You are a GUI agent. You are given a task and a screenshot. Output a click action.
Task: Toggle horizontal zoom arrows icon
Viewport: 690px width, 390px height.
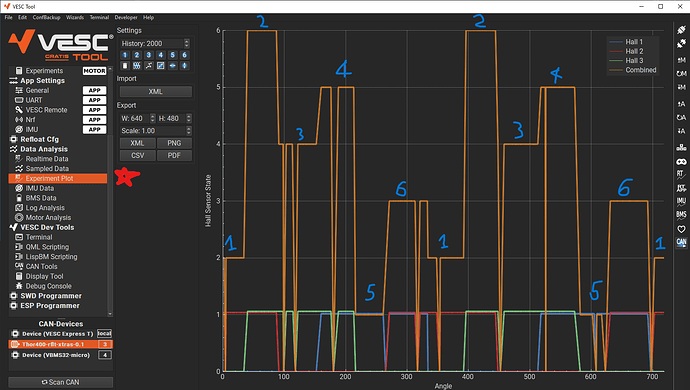(x=172, y=66)
